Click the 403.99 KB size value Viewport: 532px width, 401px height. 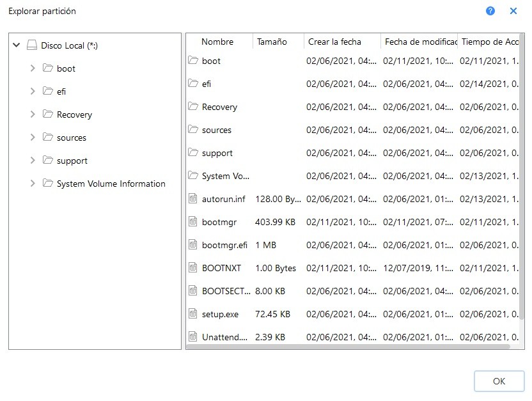[x=275, y=222]
